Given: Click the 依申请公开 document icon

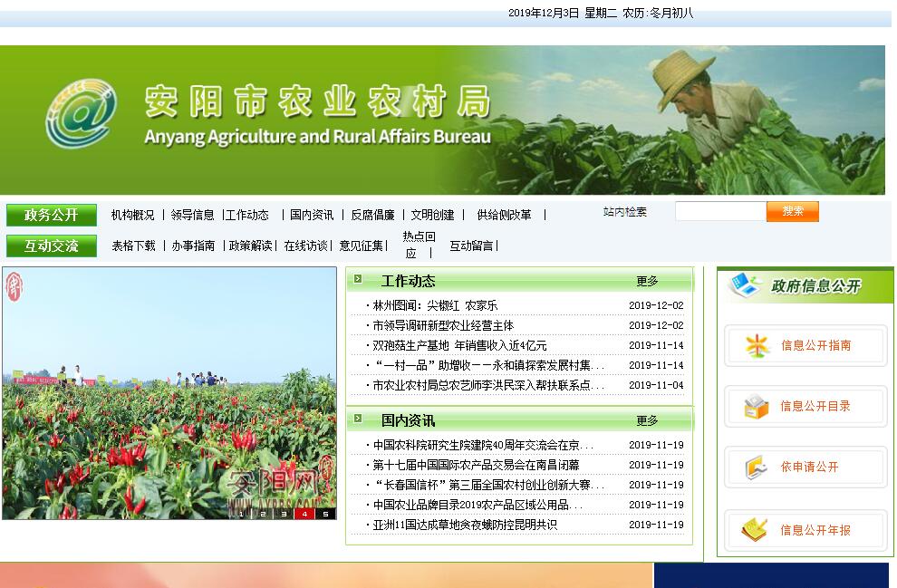Looking at the screenshot, I should [x=757, y=468].
